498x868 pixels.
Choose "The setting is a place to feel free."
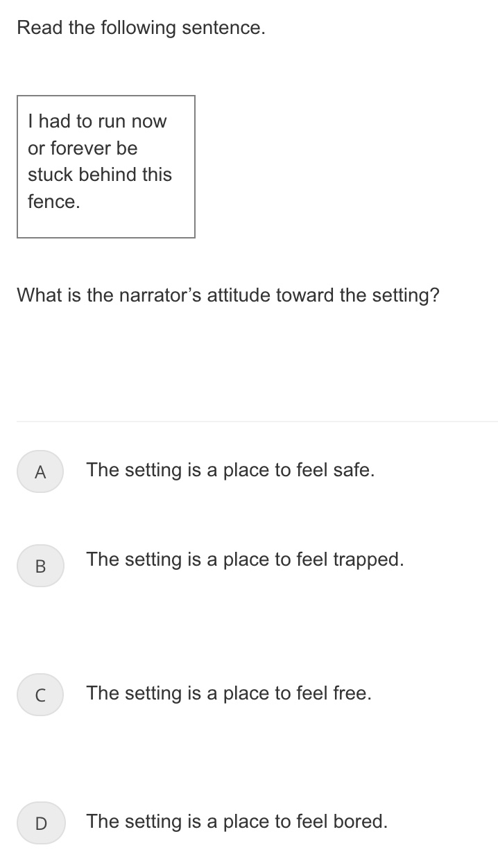pos(229,693)
